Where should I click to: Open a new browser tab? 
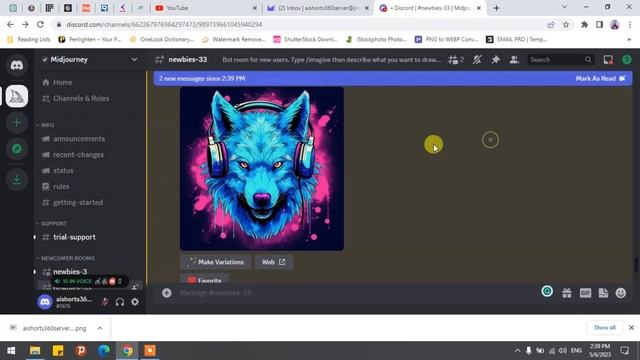(x=496, y=8)
